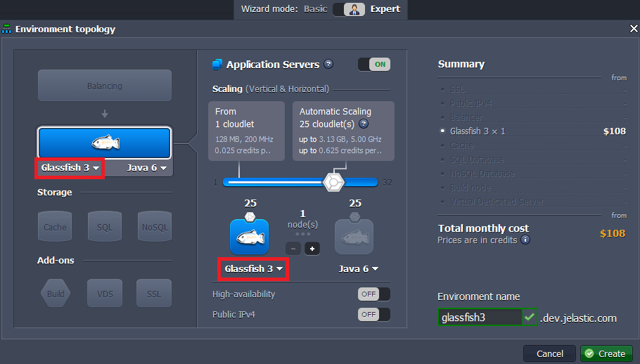Click info icon beside Prices are in credits
The height and width of the screenshot is (364, 640).
click(x=525, y=240)
